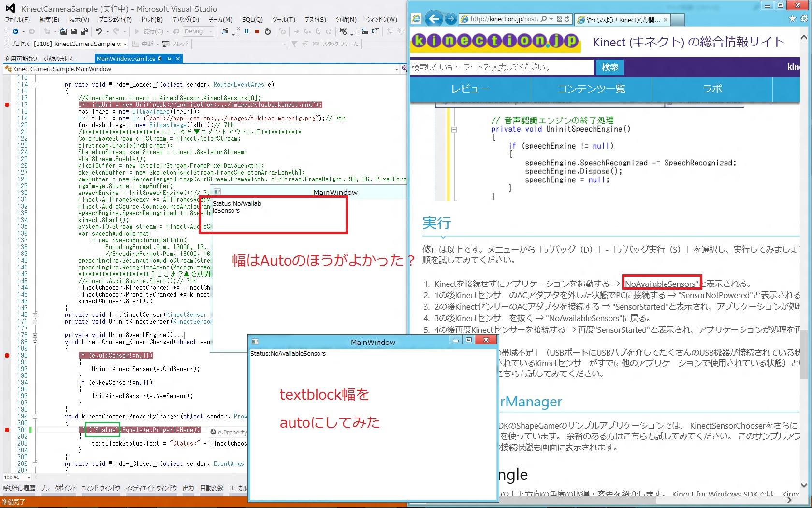This screenshot has width=812, height=508.
Task: Open the editor zoom level 100 % dropdown
Action: coord(17,478)
